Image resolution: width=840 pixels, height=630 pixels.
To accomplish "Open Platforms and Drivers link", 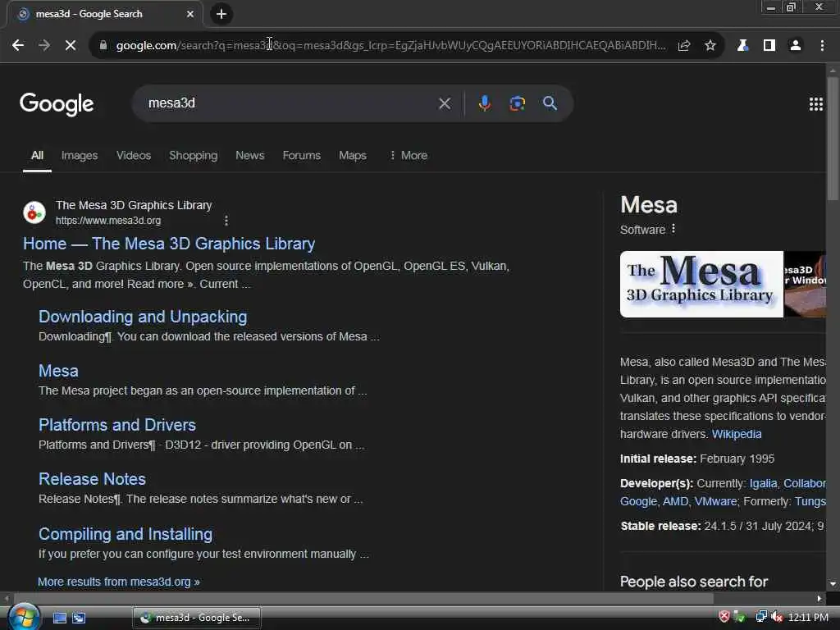I will (x=117, y=425).
